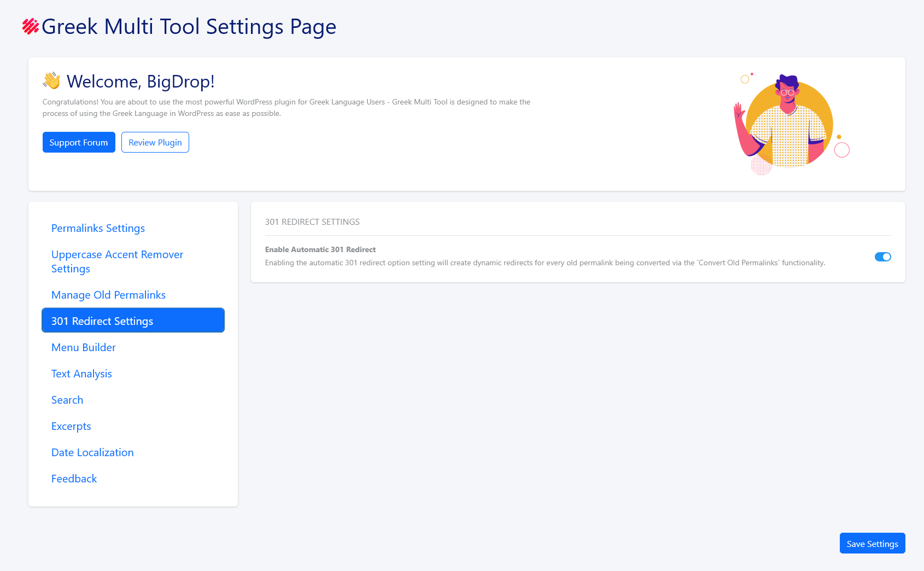
Task: Click the Welcome, BigDrop! heading text
Action: 141,81
